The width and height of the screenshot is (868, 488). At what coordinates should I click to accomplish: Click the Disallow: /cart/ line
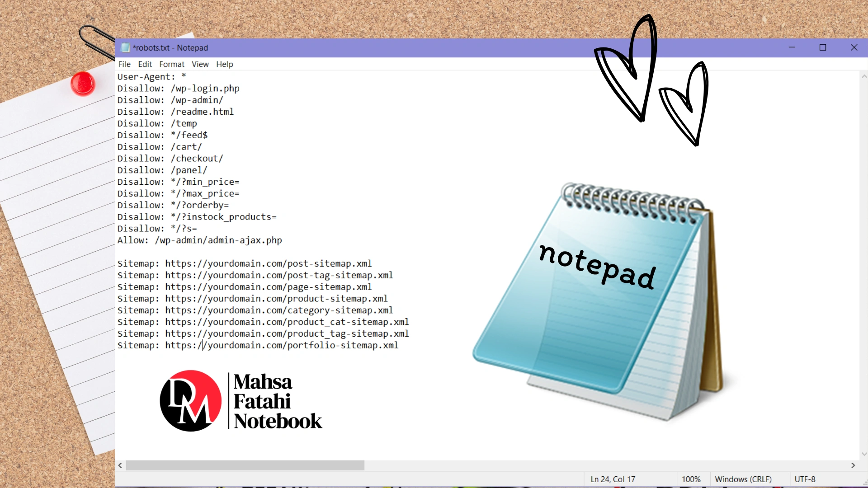tap(160, 147)
